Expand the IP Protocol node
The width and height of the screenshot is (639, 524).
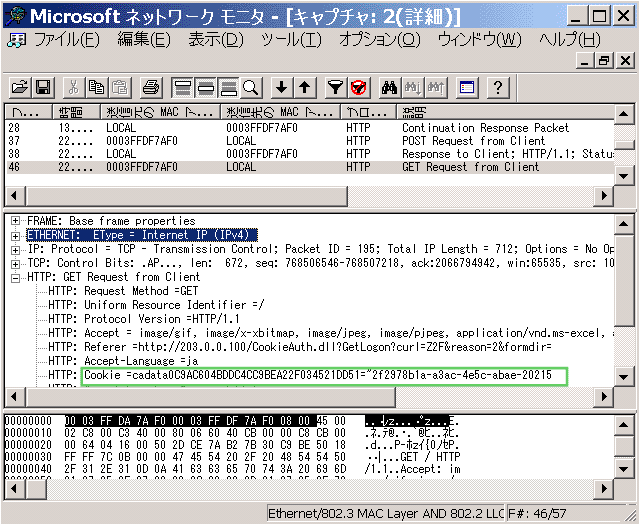click(15, 250)
